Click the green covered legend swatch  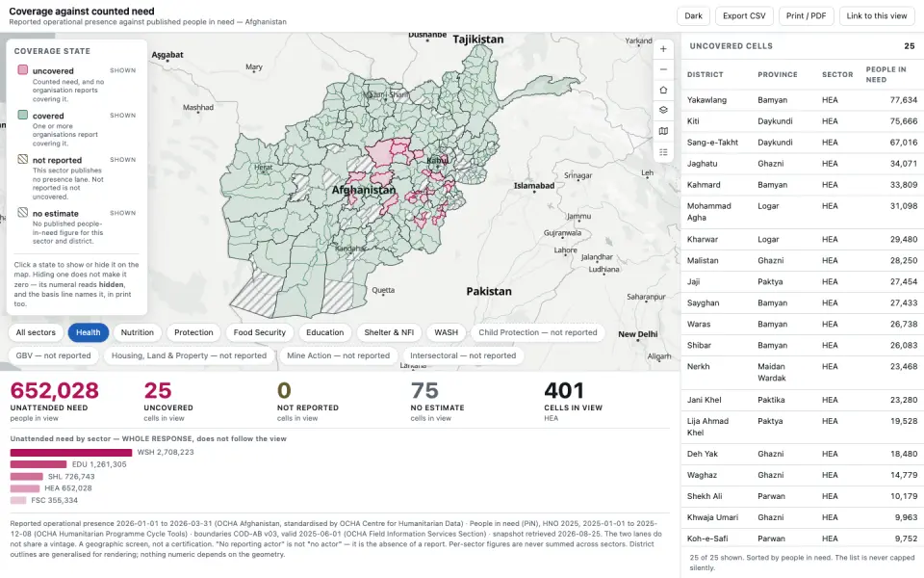click(x=22, y=115)
